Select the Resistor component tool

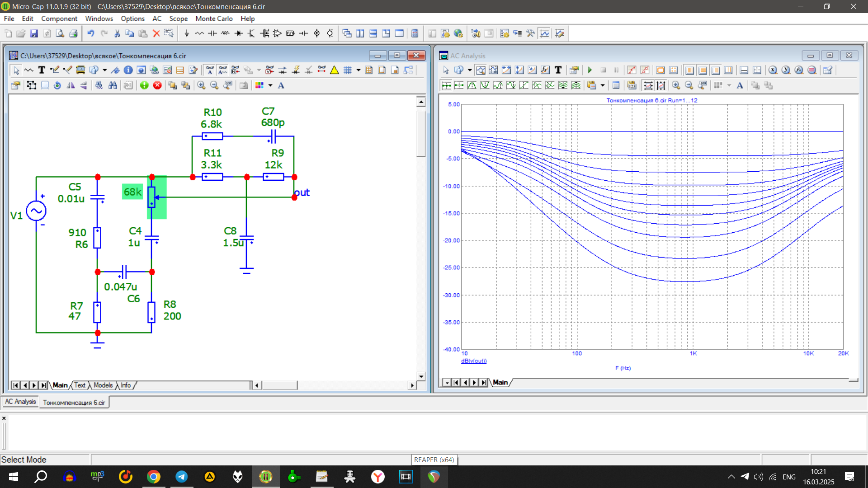199,33
